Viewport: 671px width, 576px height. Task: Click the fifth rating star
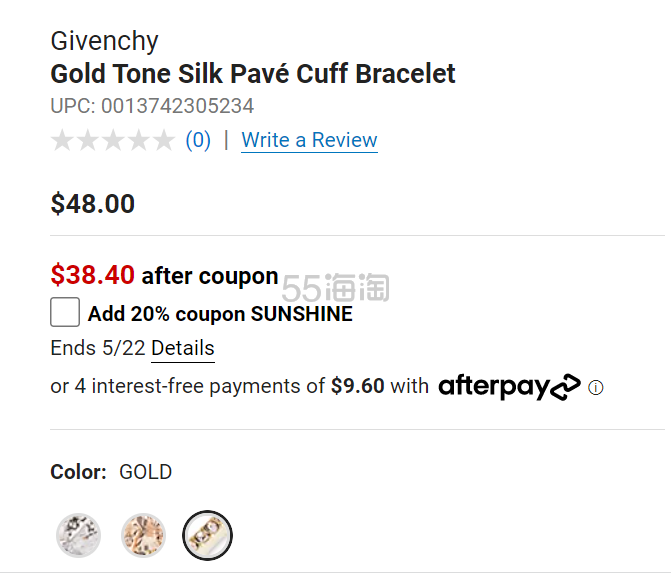[x=163, y=141]
